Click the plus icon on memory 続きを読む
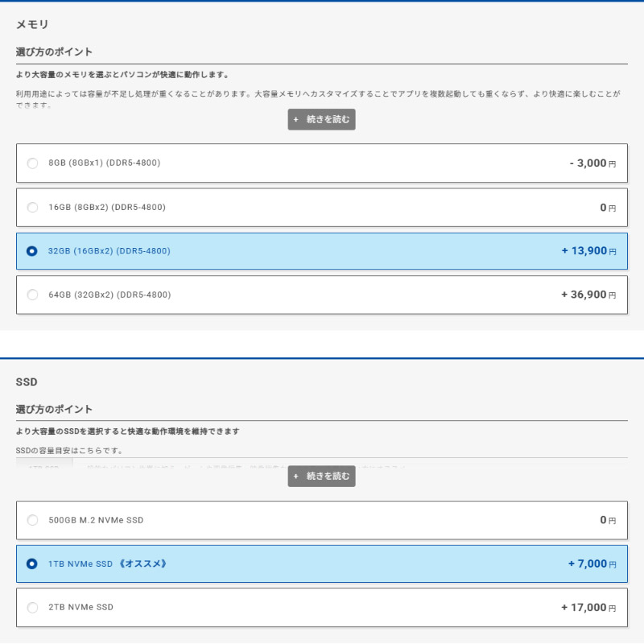The height and width of the screenshot is (644, 644). click(295, 119)
